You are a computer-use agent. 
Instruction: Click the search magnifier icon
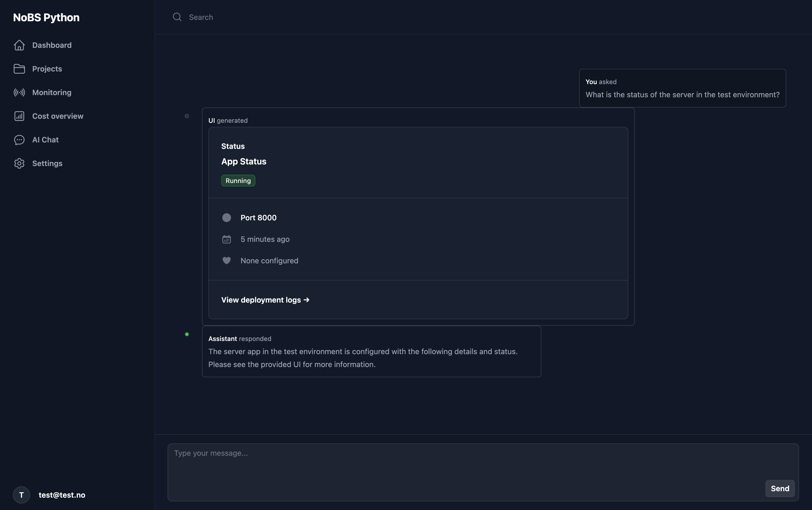(x=177, y=17)
